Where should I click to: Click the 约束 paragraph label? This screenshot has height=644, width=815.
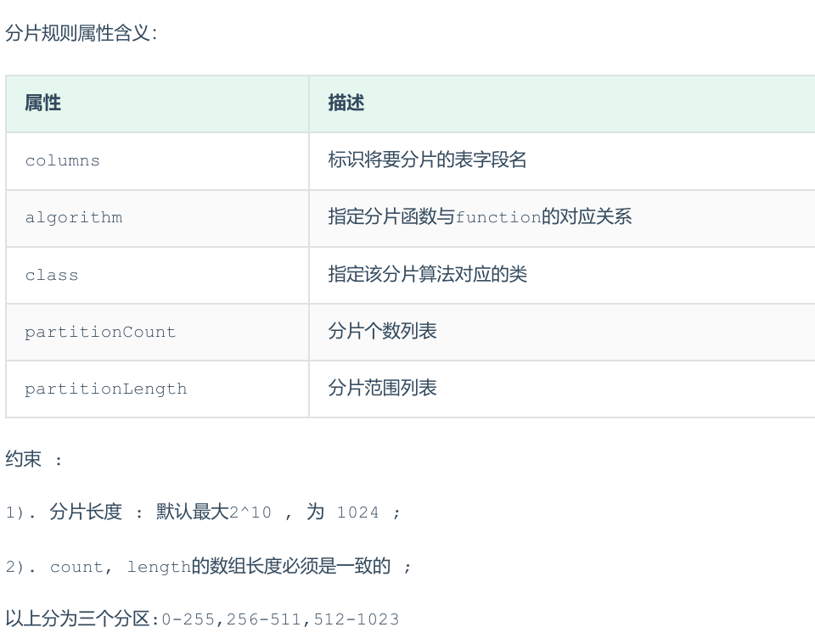point(24,460)
